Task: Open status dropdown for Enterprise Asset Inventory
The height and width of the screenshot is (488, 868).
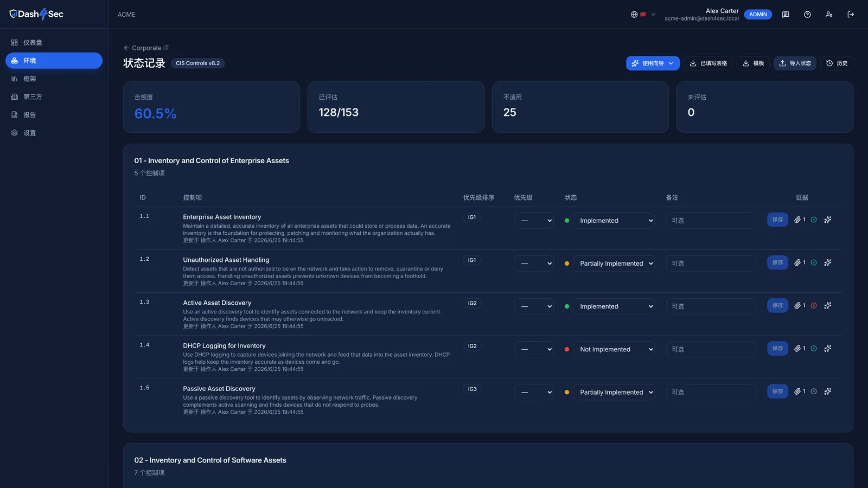Action: point(614,221)
